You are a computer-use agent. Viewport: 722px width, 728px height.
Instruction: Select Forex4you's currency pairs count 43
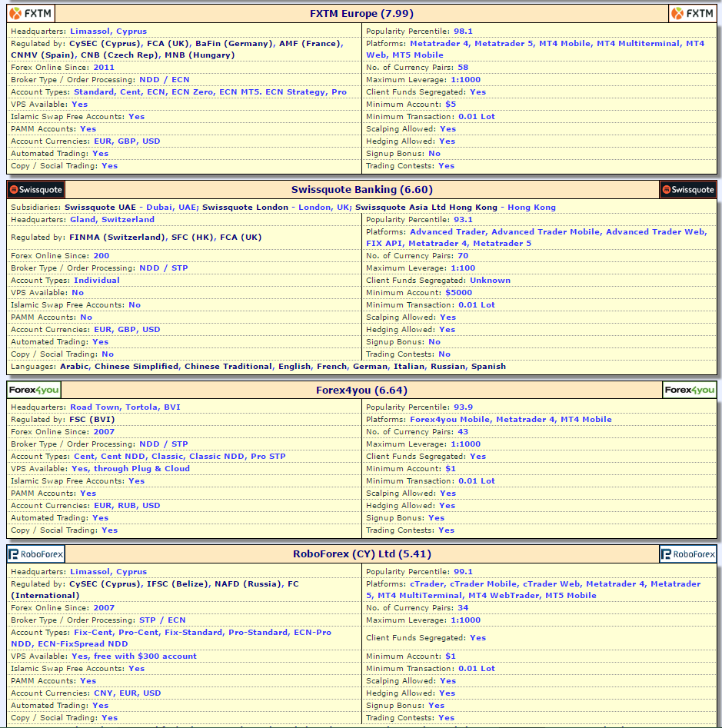click(x=463, y=432)
